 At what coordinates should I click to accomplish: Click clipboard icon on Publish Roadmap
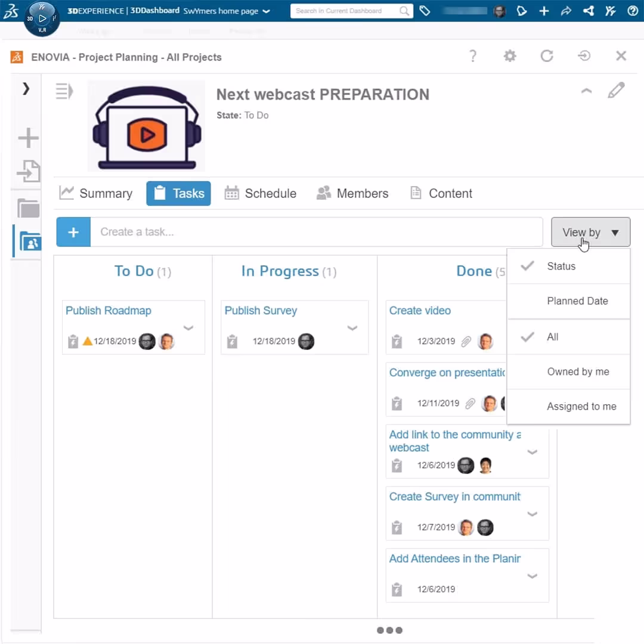[73, 341]
